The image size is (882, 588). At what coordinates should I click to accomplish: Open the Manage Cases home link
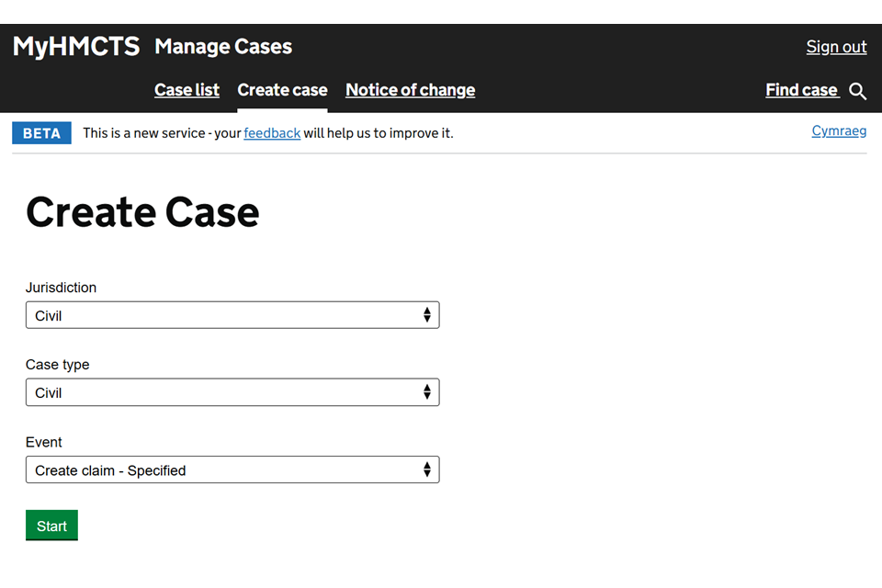[x=223, y=47]
